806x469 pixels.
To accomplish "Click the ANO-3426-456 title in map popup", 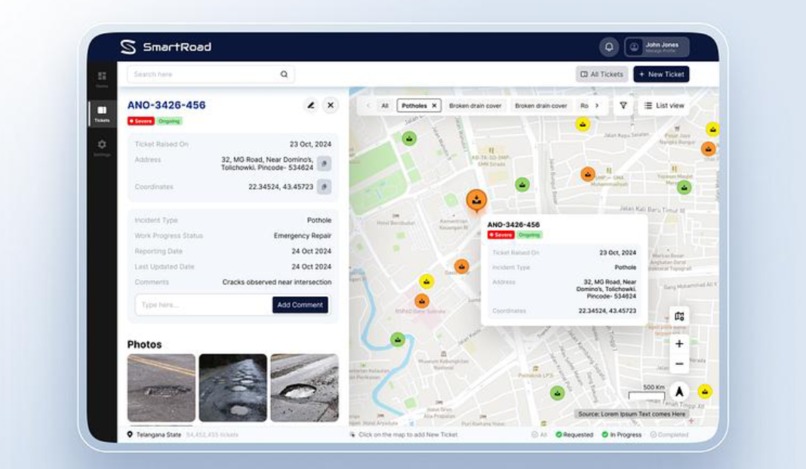I will pyautogui.click(x=514, y=225).
